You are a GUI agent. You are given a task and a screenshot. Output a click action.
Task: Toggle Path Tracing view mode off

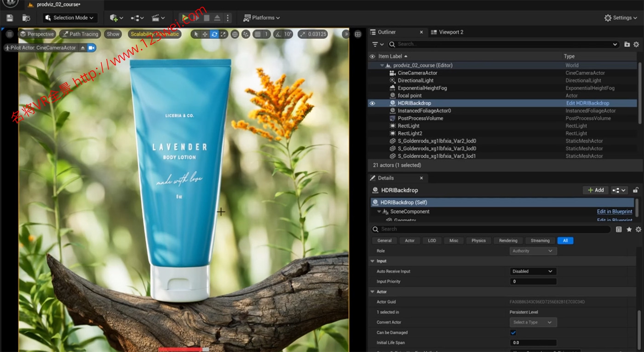[80, 34]
